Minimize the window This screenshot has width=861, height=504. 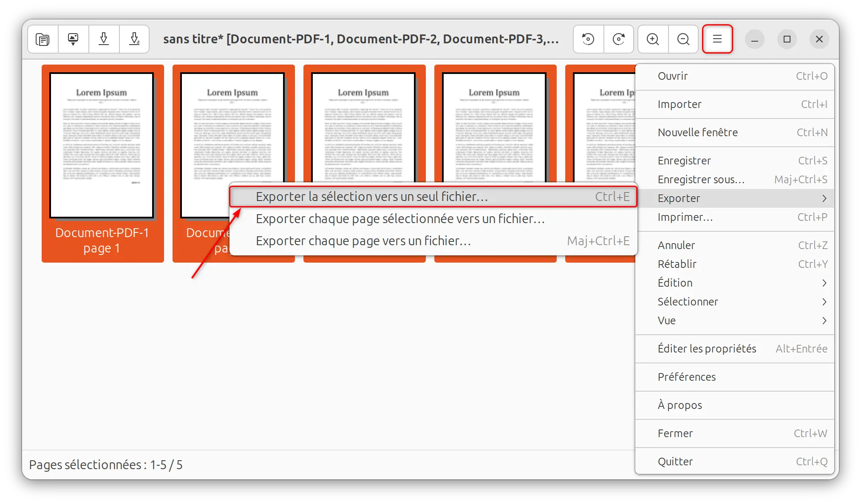point(755,39)
